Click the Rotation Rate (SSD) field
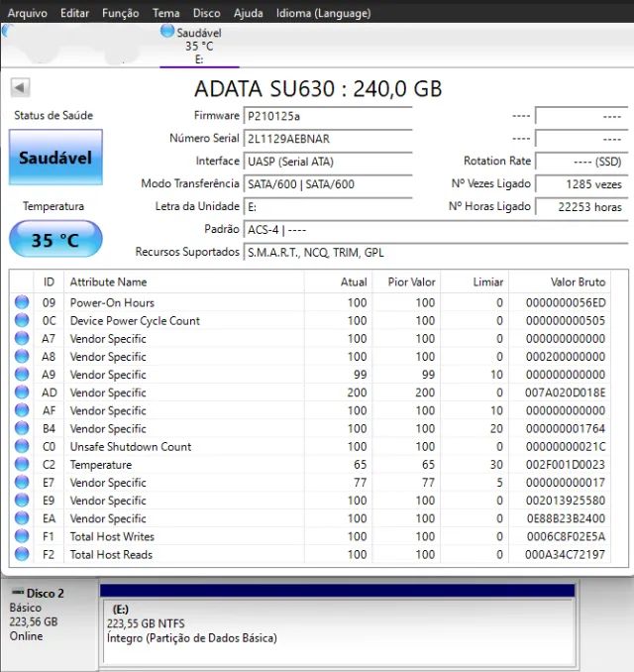 [581, 162]
